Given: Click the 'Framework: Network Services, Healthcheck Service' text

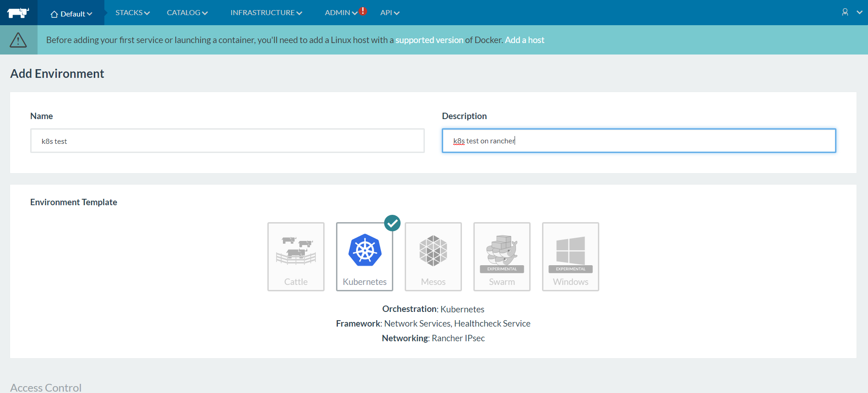Looking at the screenshot, I should pyautogui.click(x=433, y=323).
